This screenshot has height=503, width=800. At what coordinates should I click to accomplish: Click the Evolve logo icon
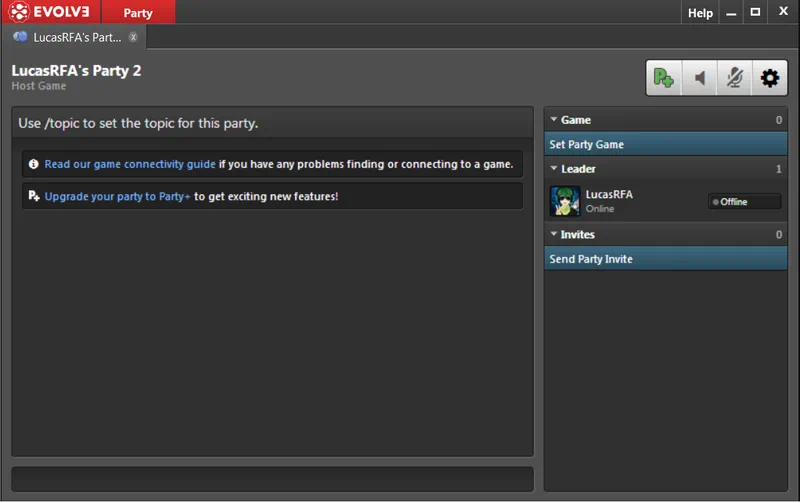[19, 12]
